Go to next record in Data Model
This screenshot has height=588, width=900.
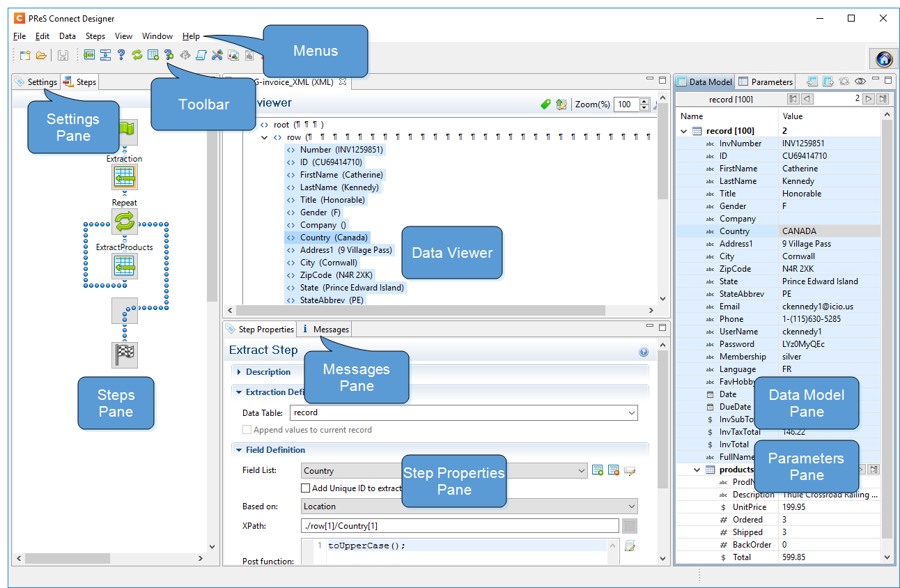tap(869, 100)
